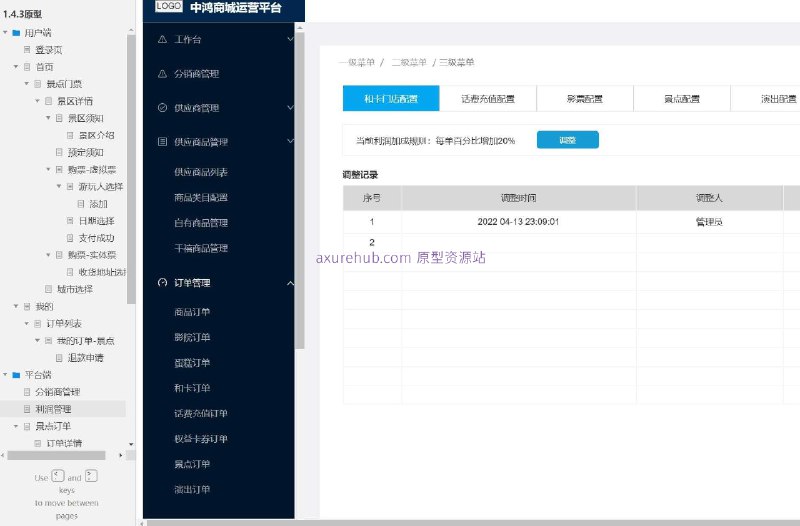Click the left arrow key hint icon

(58, 476)
